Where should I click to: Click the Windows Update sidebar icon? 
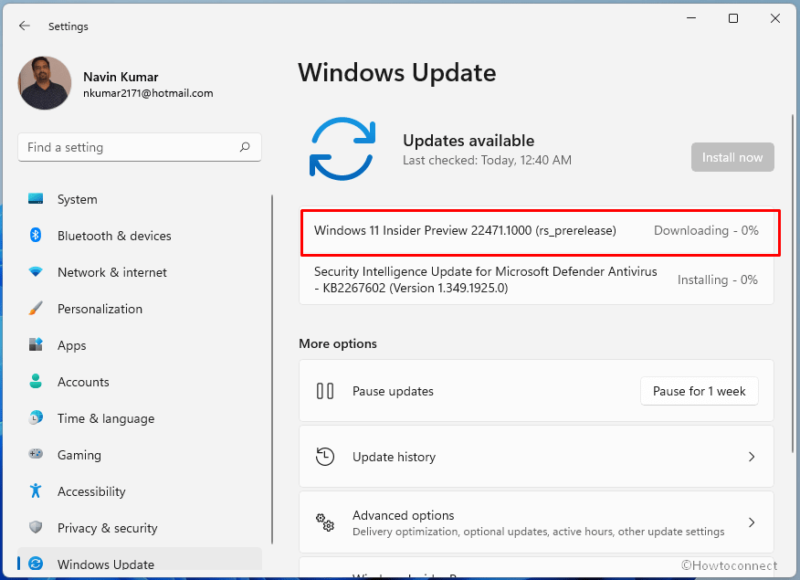point(36,563)
